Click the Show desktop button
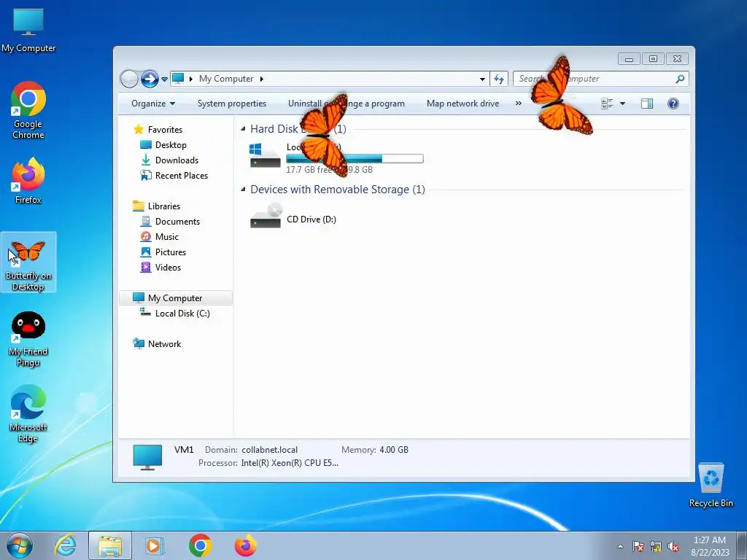The image size is (747, 560). 742,545
